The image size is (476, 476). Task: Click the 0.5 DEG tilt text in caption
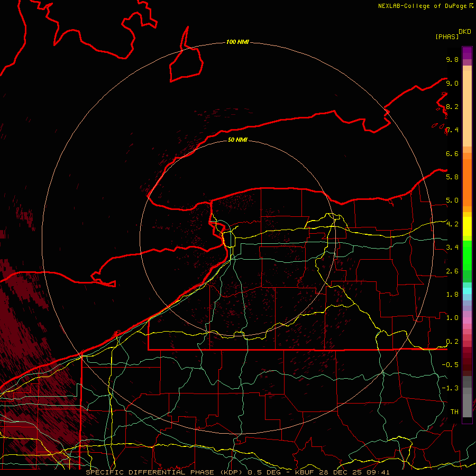264,472
